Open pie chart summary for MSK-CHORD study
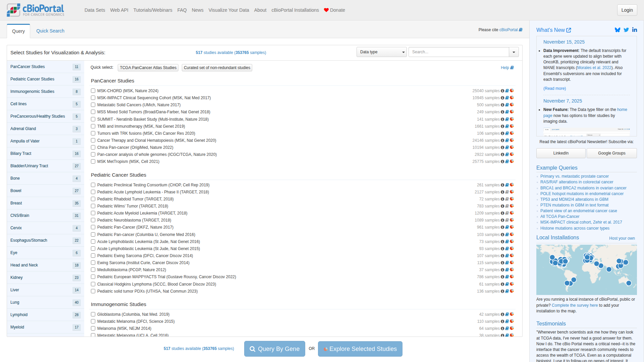 pos(512,91)
